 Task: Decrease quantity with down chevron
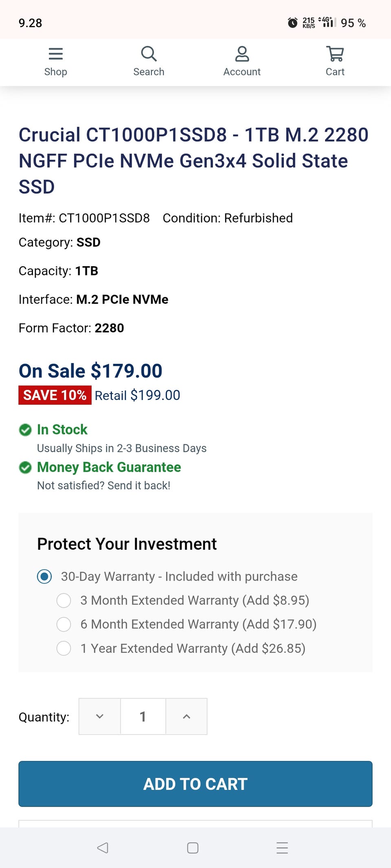coord(100,717)
